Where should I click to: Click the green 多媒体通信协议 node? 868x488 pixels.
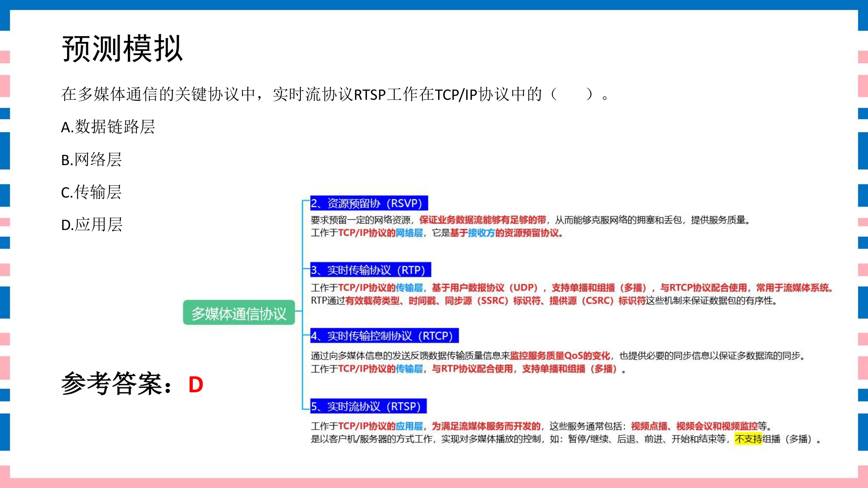(239, 313)
